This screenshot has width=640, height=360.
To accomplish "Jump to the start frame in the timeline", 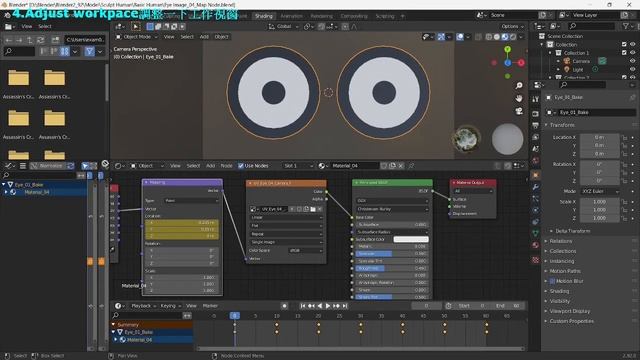I will [302, 306].
